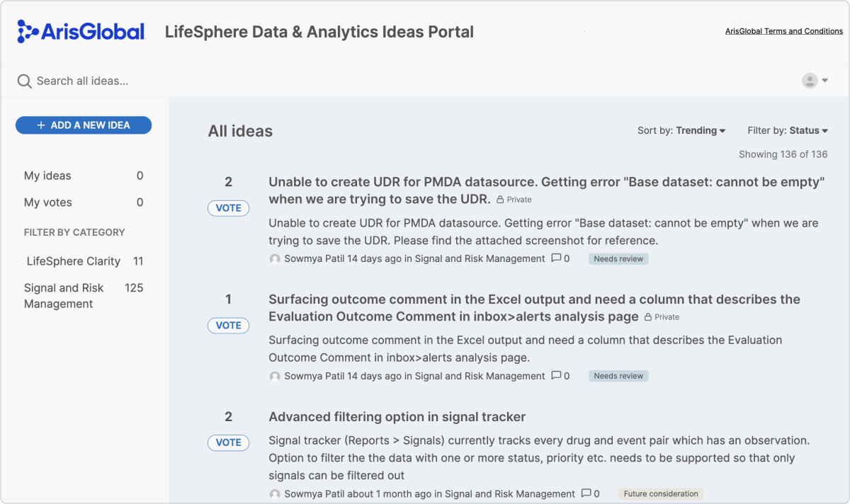Open 'Advanced filtering option in signal tracker' title
The height and width of the screenshot is (504, 850).
pos(397,417)
